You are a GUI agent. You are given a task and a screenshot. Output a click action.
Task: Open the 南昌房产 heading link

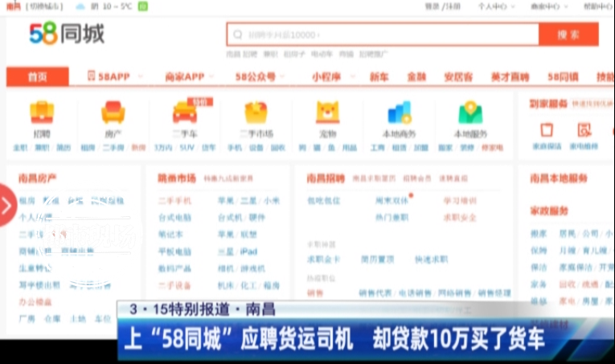pyautogui.click(x=37, y=178)
